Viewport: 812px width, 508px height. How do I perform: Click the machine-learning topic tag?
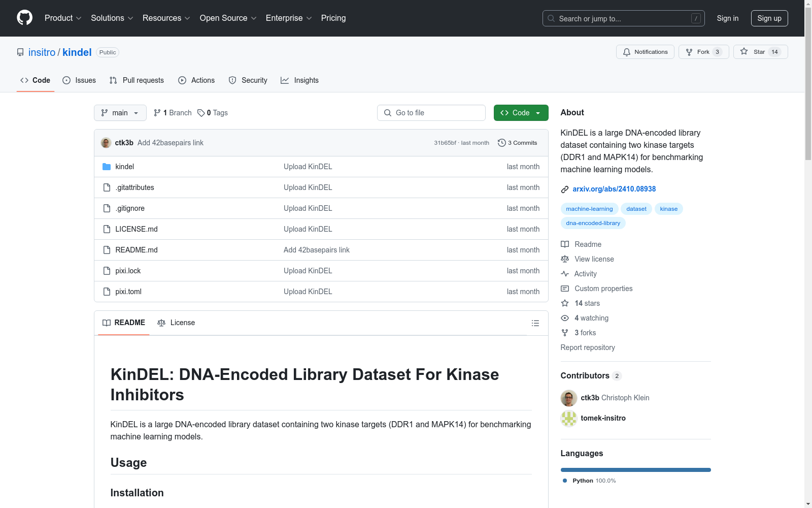[589, 209]
